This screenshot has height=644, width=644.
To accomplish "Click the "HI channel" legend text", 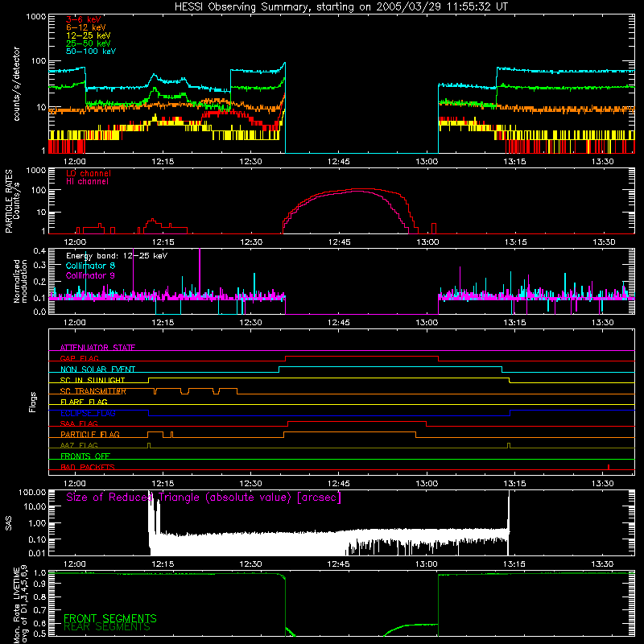I will coord(87,181).
